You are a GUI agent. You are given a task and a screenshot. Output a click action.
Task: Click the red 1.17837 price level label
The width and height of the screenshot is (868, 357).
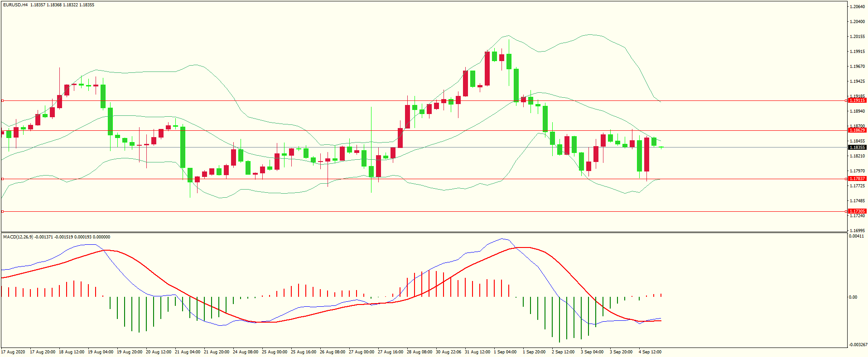(x=857, y=179)
